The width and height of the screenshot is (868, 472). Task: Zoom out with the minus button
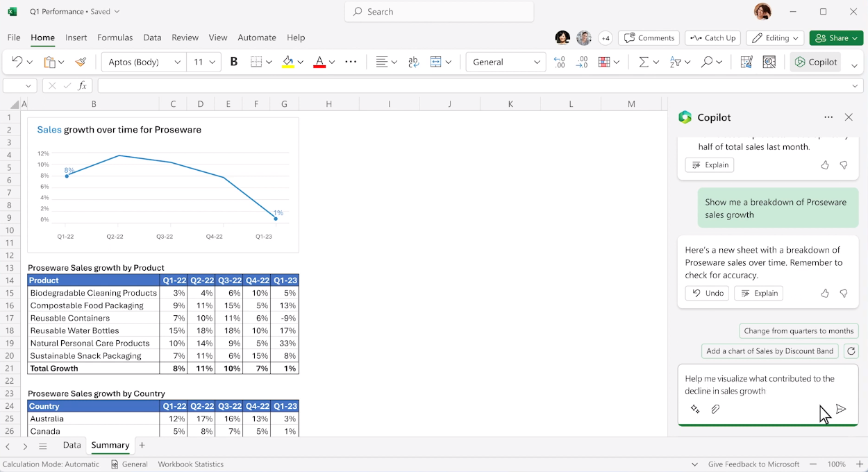[813, 464]
